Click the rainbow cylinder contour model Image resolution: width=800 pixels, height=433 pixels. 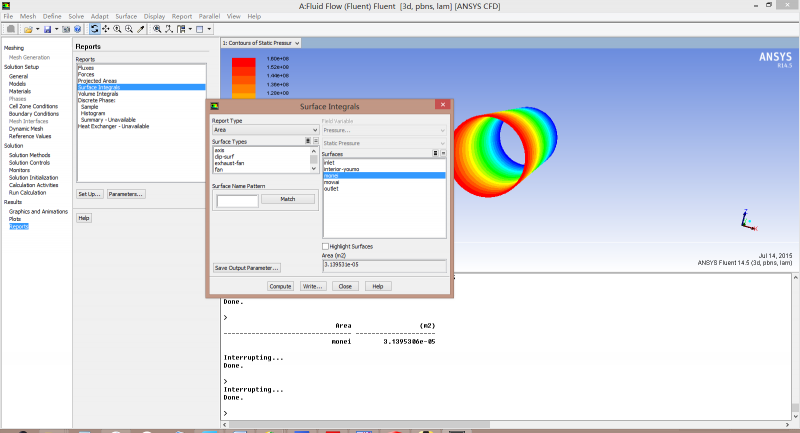click(x=505, y=151)
